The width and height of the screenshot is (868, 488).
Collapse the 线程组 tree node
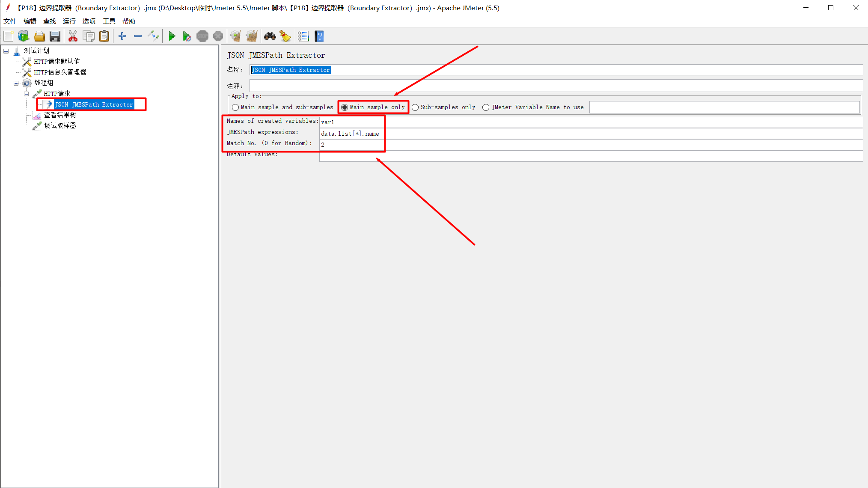click(16, 83)
